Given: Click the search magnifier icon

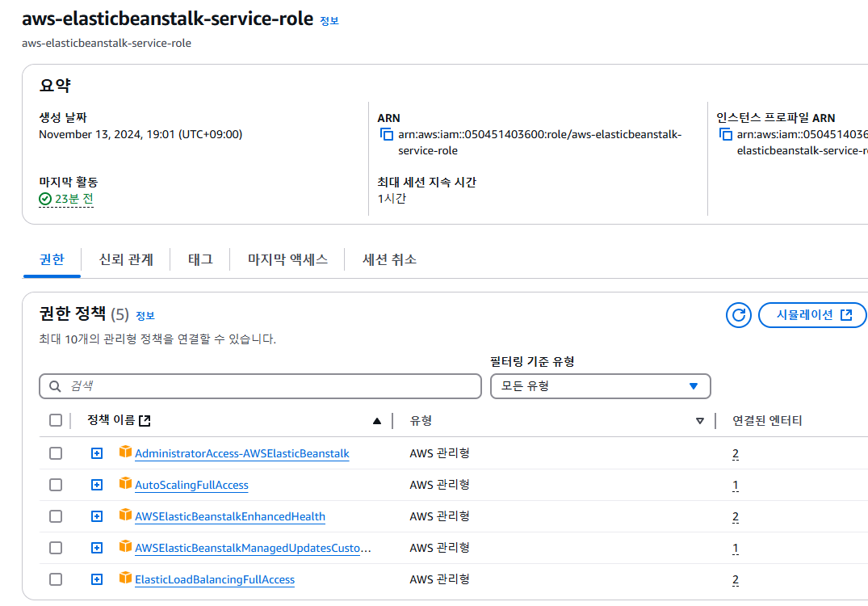Looking at the screenshot, I should tap(55, 386).
